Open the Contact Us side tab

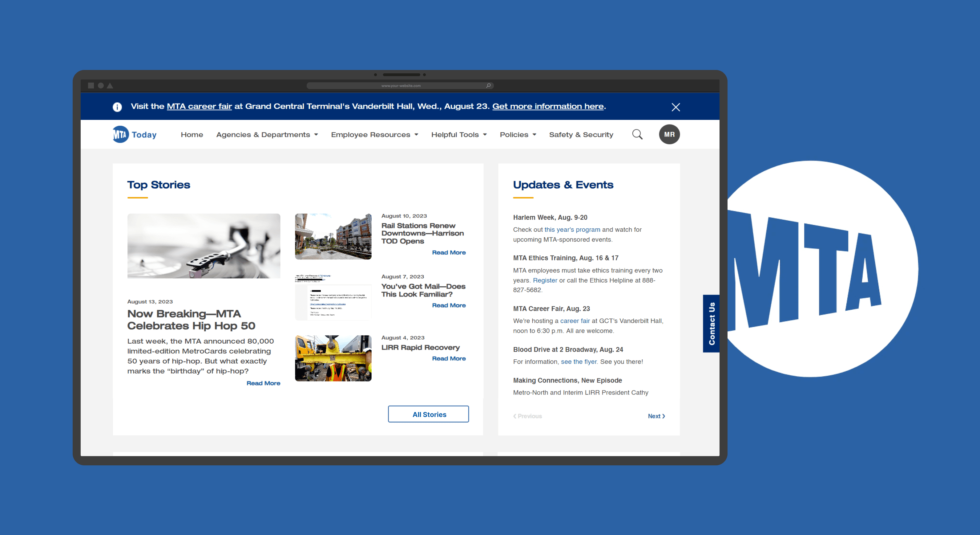(x=711, y=324)
